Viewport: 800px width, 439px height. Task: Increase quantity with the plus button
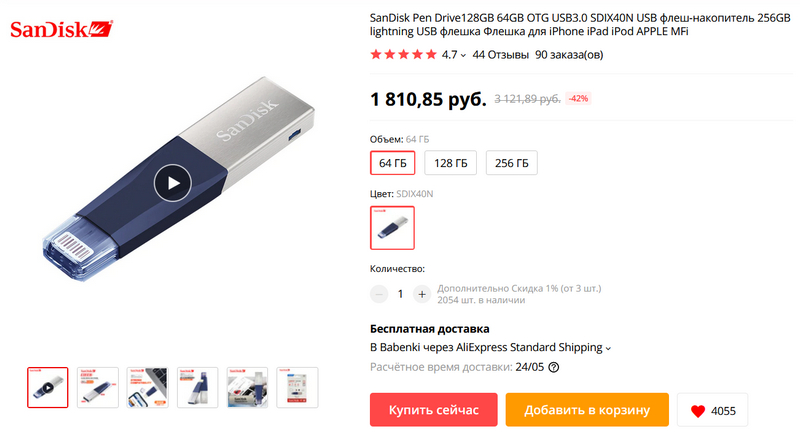coord(422,294)
